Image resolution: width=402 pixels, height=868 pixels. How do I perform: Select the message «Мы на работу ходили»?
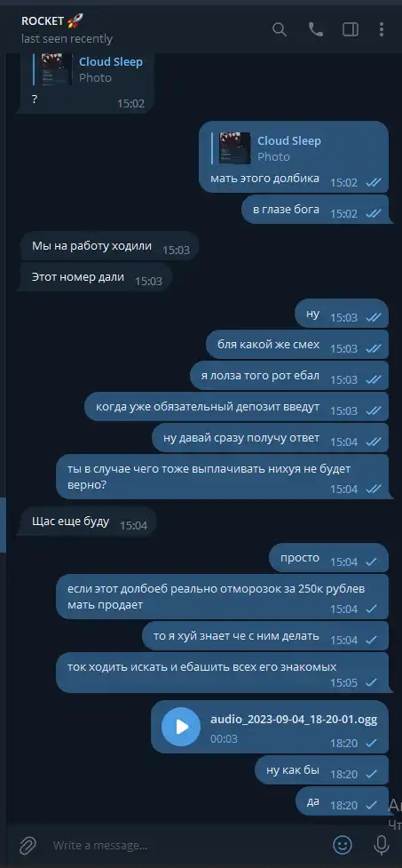tap(109, 246)
